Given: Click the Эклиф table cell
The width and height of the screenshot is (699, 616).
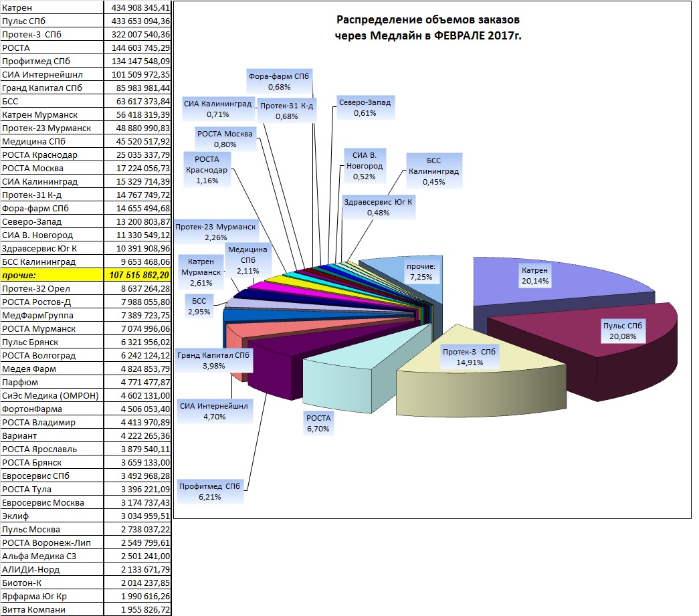Looking at the screenshot, I should click(x=52, y=516).
